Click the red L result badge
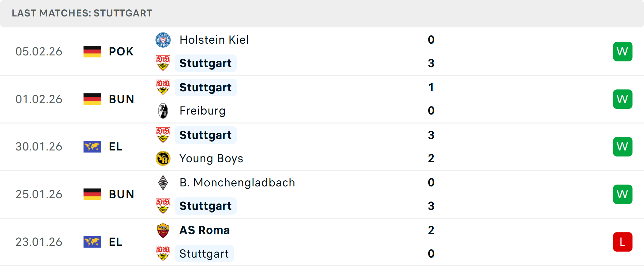 (x=623, y=242)
